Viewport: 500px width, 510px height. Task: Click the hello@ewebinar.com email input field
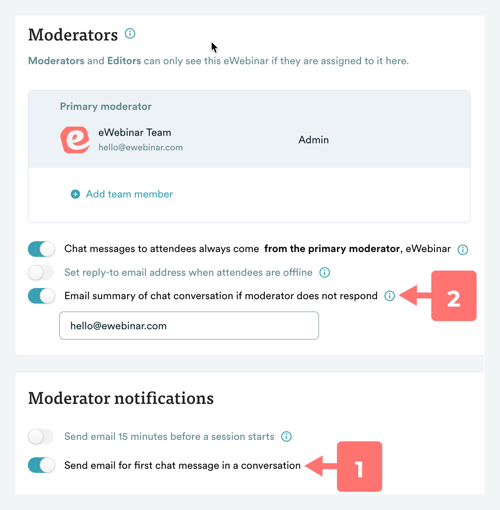pyautogui.click(x=189, y=326)
